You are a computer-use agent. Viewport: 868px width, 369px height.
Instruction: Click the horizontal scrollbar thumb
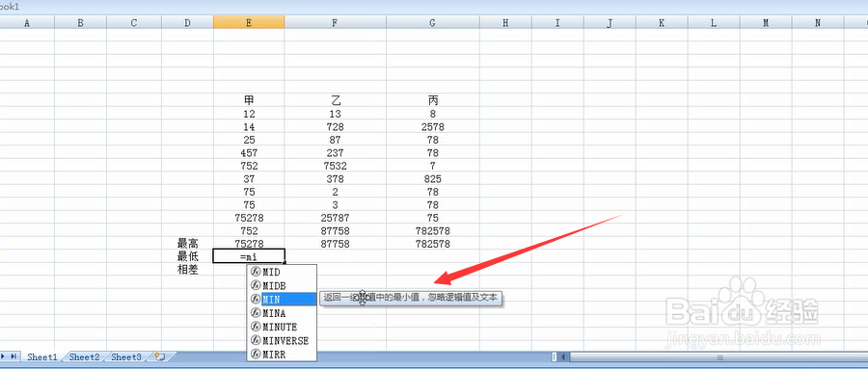click(x=719, y=356)
